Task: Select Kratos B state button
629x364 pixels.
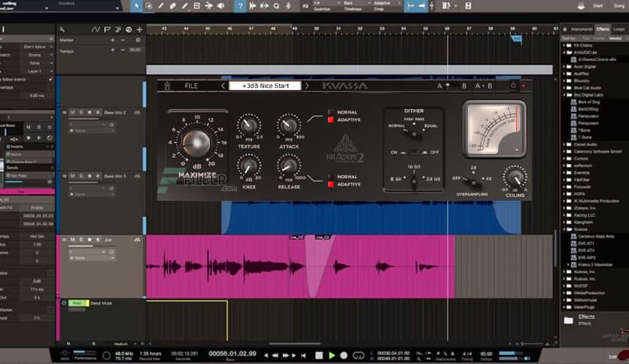Action: tap(464, 86)
